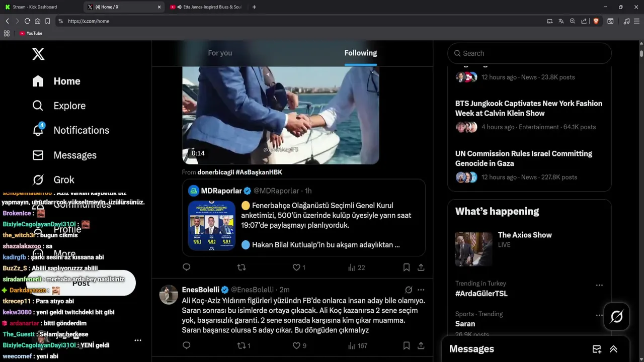Reply to the EnesBolelli post

coord(187,345)
